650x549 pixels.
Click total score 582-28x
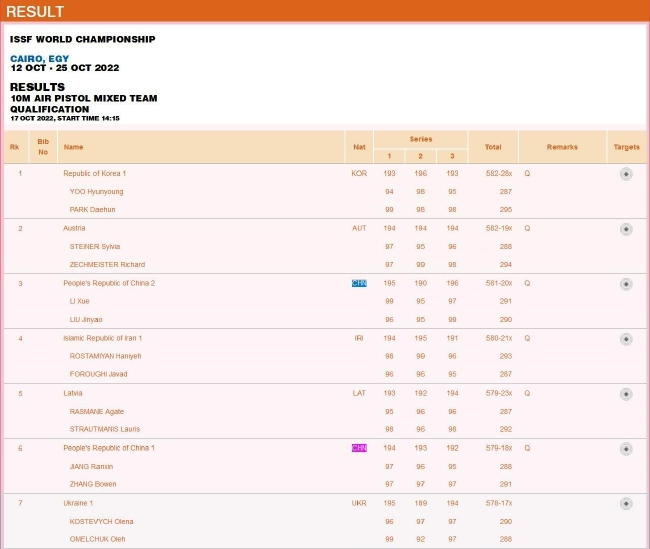point(499,173)
